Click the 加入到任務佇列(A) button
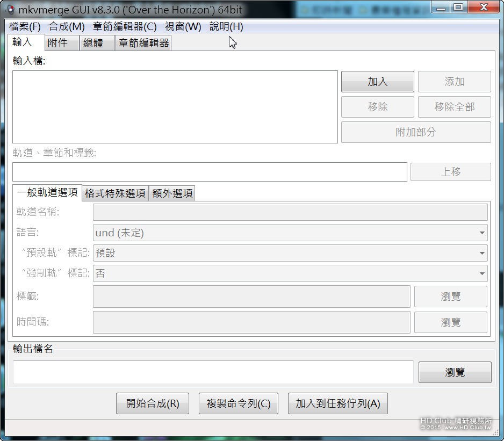Screen dimensions: 504x441 point(338,403)
